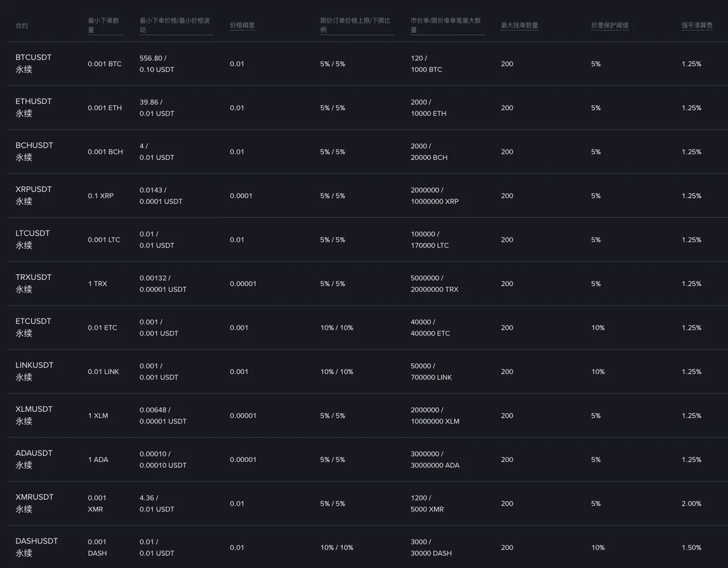This screenshot has height=568, width=728.
Task: Select the LTCUSDT 永续 contract name
Action: 32,239
